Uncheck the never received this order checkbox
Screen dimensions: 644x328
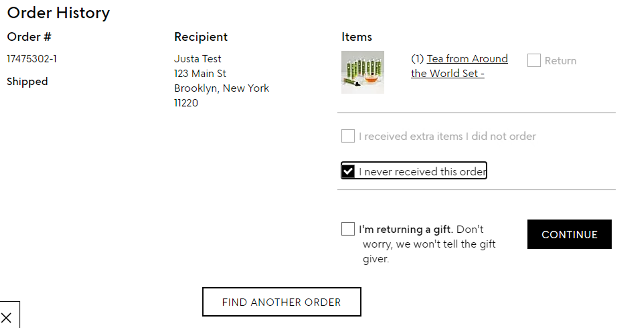click(348, 171)
